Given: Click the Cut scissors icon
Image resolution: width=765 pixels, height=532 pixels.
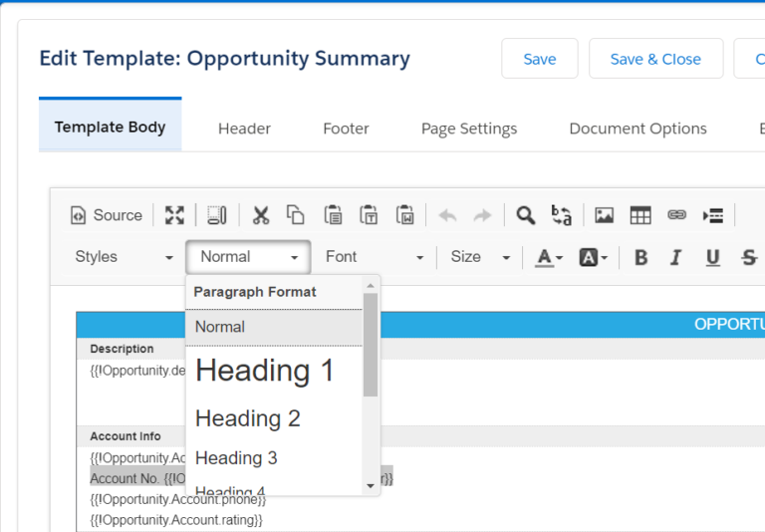Looking at the screenshot, I should click(261, 215).
